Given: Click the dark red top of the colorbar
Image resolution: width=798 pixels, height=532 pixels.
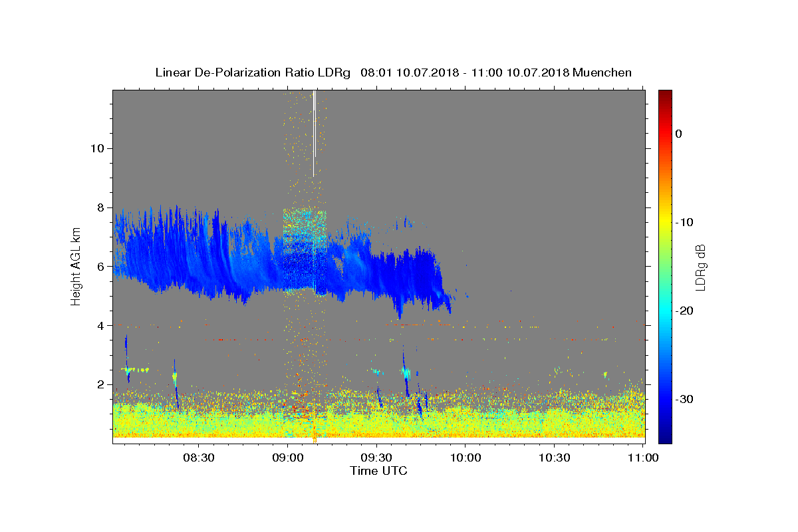Looking at the screenshot, I should [665, 96].
